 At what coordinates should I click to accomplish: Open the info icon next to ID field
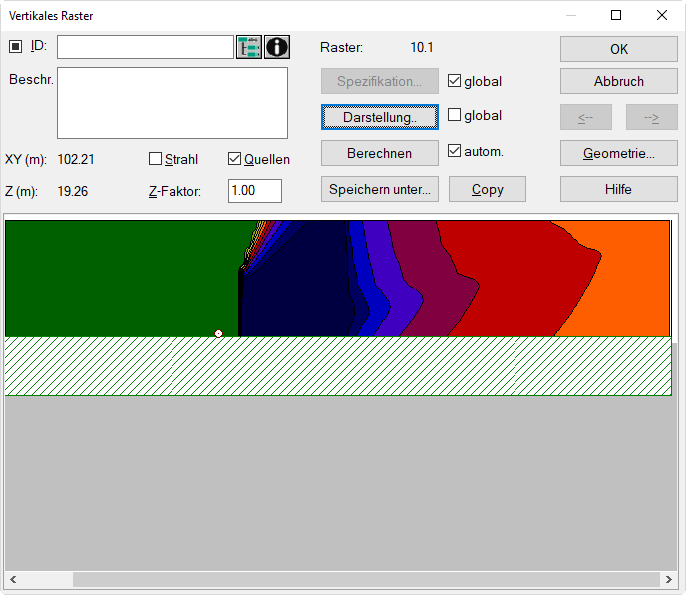[x=276, y=47]
